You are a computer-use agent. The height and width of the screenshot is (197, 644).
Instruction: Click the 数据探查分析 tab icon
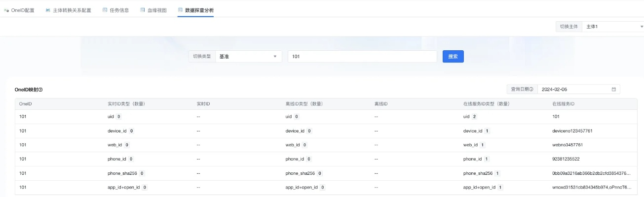(180, 10)
